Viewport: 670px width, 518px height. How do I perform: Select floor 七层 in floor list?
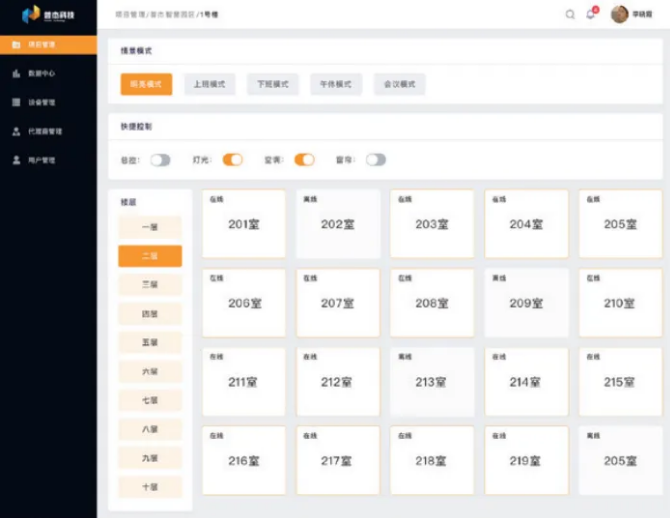pos(150,400)
